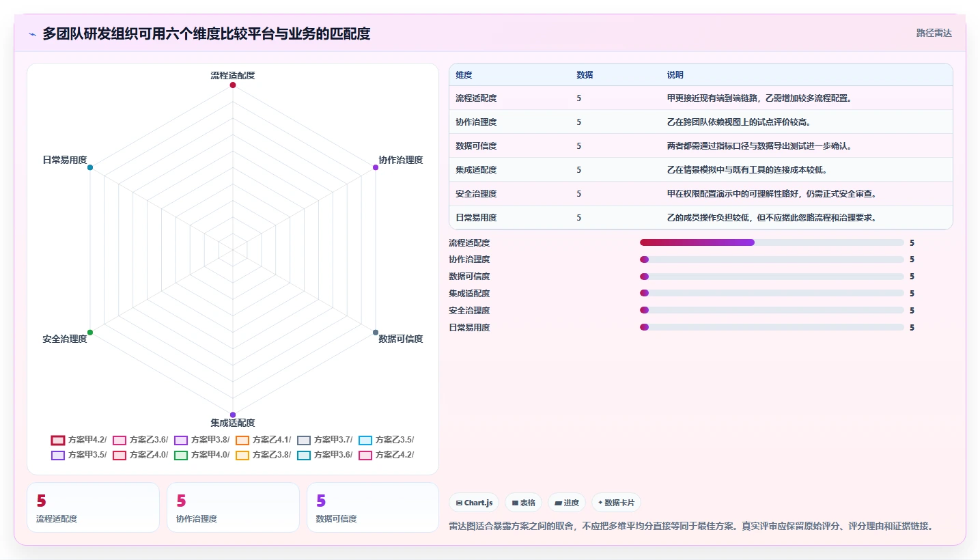Click the lightning icon beside the page title
This screenshot has height=560, width=980.
(x=32, y=34)
